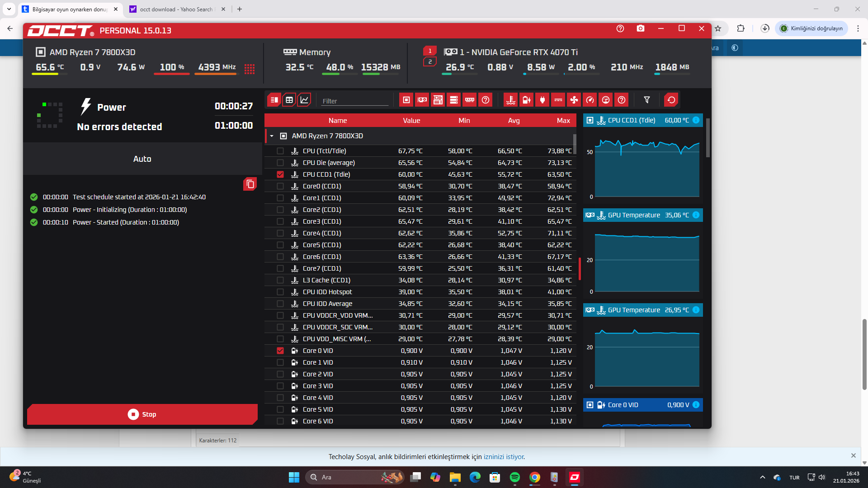Click the sensor table vertical scrollbar
The image size is (868, 488).
[575, 144]
